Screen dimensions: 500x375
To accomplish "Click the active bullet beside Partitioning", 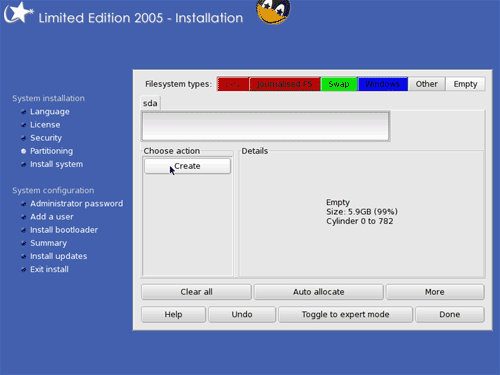I will 23,151.
